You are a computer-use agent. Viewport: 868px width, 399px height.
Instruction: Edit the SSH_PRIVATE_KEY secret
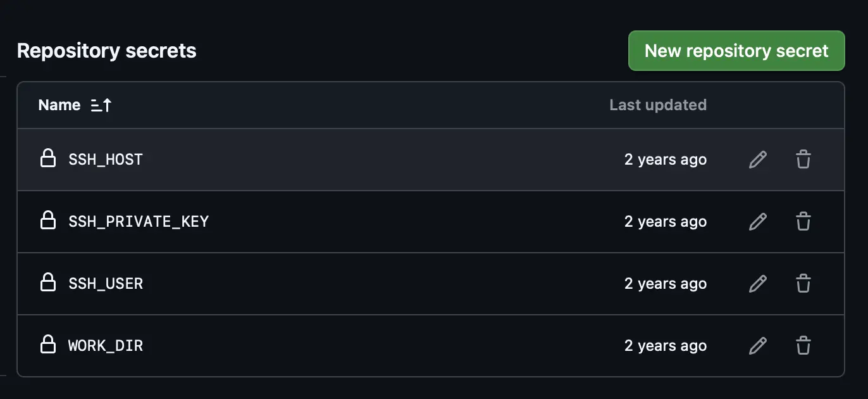tap(757, 222)
